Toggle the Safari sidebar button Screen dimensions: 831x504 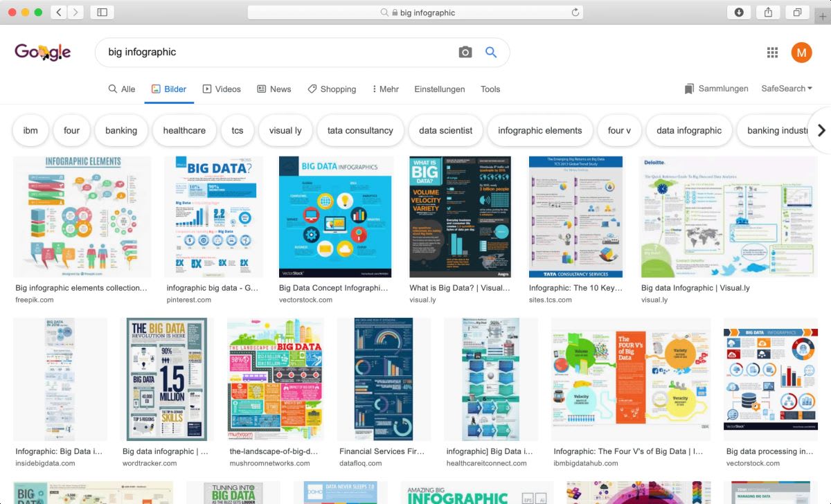click(x=102, y=12)
